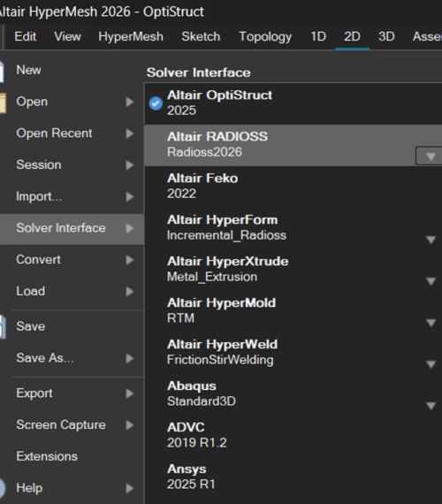Click the FrictionStirWelding profile text
This screenshot has width=442, height=504.
coord(220,360)
